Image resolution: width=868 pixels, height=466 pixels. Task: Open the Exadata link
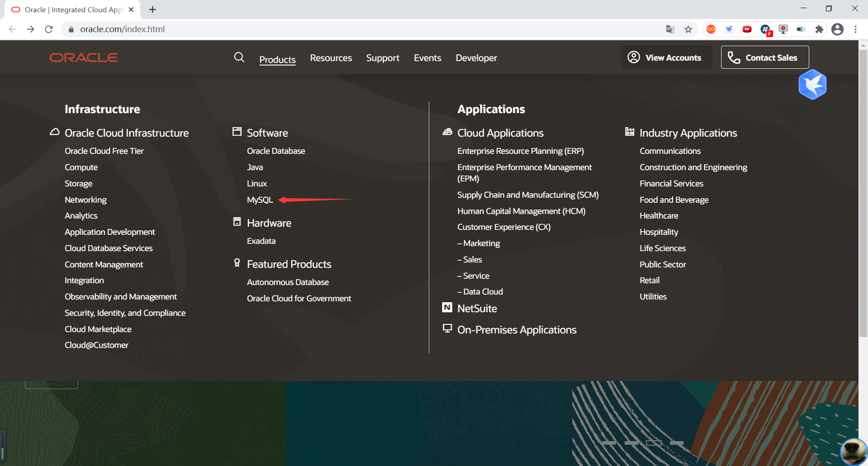pyautogui.click(x=261, y=241)
